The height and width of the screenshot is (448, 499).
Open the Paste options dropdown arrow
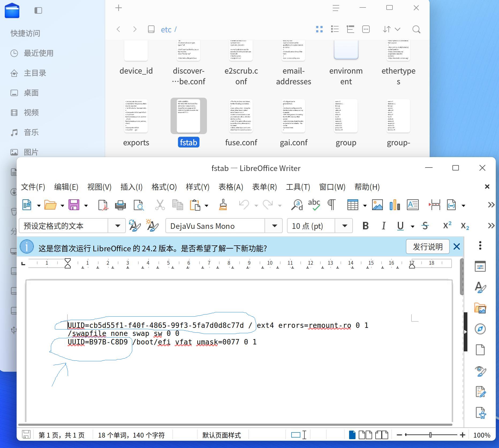click(x=206, y=206)
